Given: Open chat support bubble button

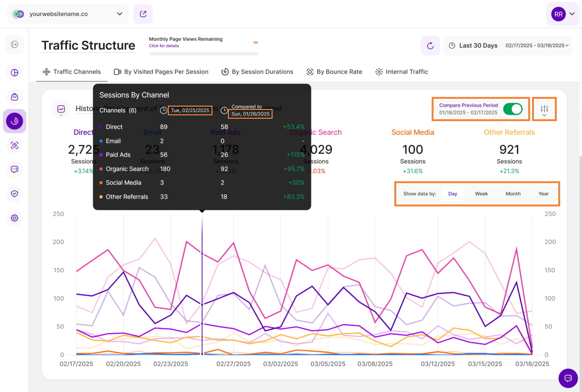Looking at the screenshot, I should (568, 378).
